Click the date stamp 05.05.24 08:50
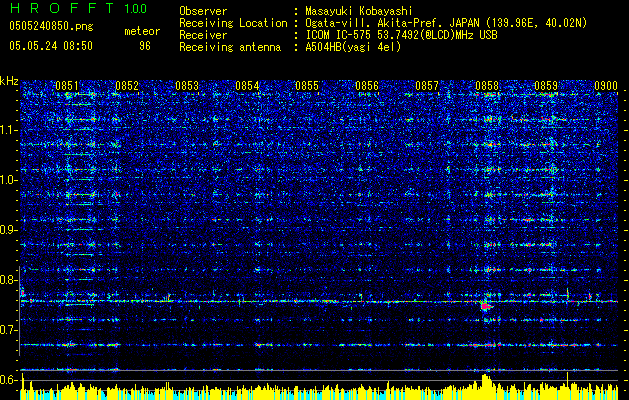 [x=51, y=46]
